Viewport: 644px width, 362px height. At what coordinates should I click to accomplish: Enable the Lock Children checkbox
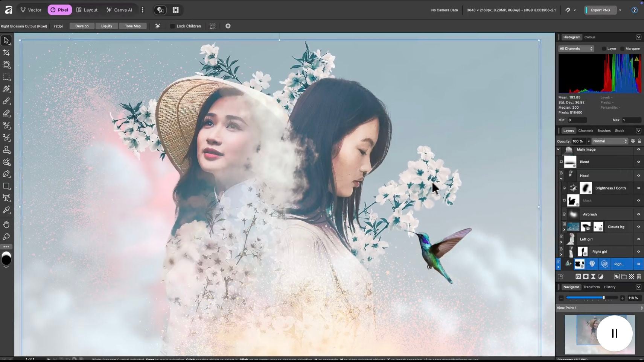coord(172,26)
